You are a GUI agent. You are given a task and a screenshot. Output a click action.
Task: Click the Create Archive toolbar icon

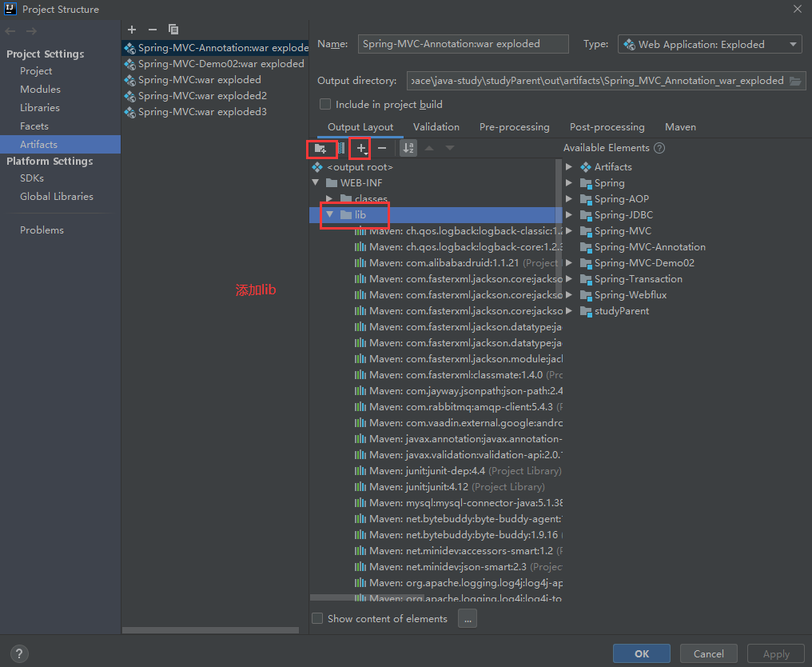341,148
